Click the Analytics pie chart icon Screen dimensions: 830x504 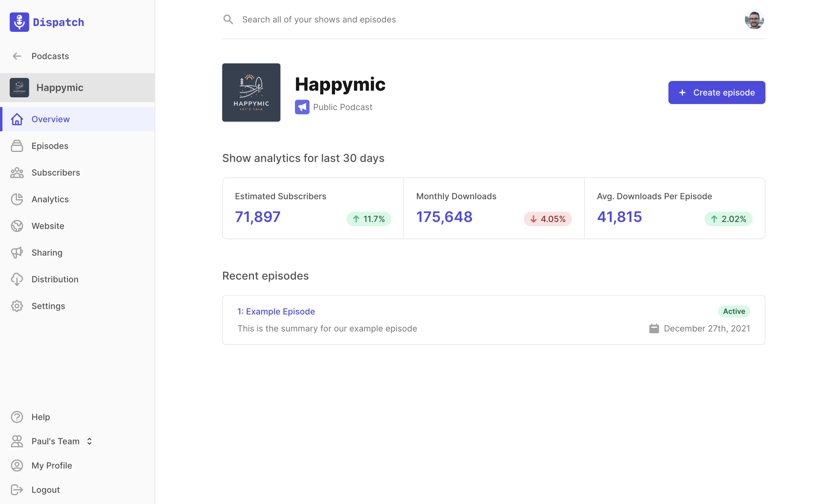pos(17,199)
